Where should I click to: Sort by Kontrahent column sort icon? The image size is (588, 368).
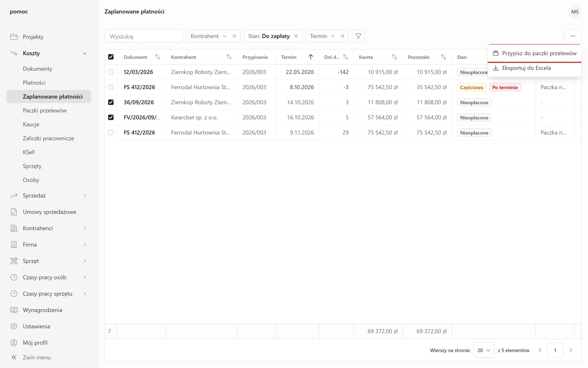(x=229, y=57)
